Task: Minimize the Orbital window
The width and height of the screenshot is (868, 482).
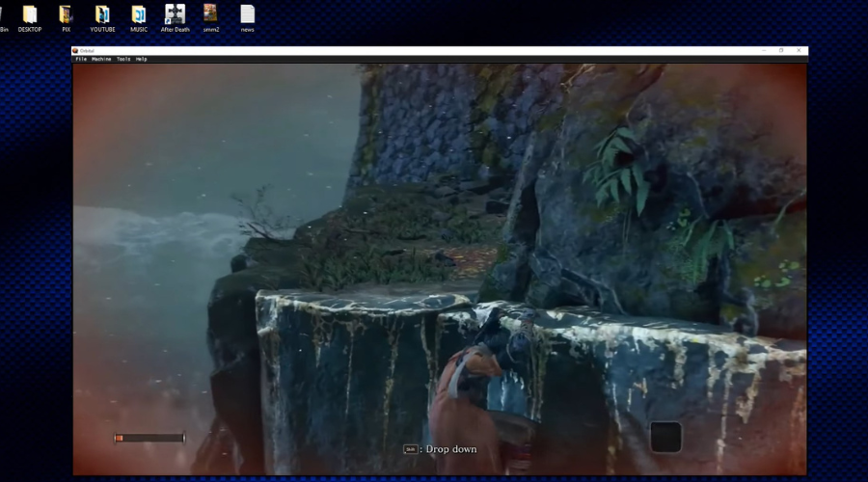Action: coord(764,50)
